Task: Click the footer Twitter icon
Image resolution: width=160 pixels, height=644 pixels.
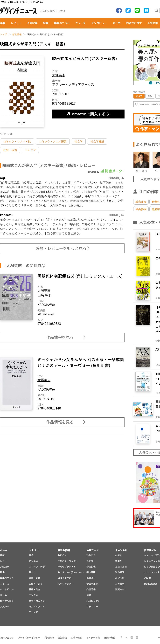Action: point(126,637)
